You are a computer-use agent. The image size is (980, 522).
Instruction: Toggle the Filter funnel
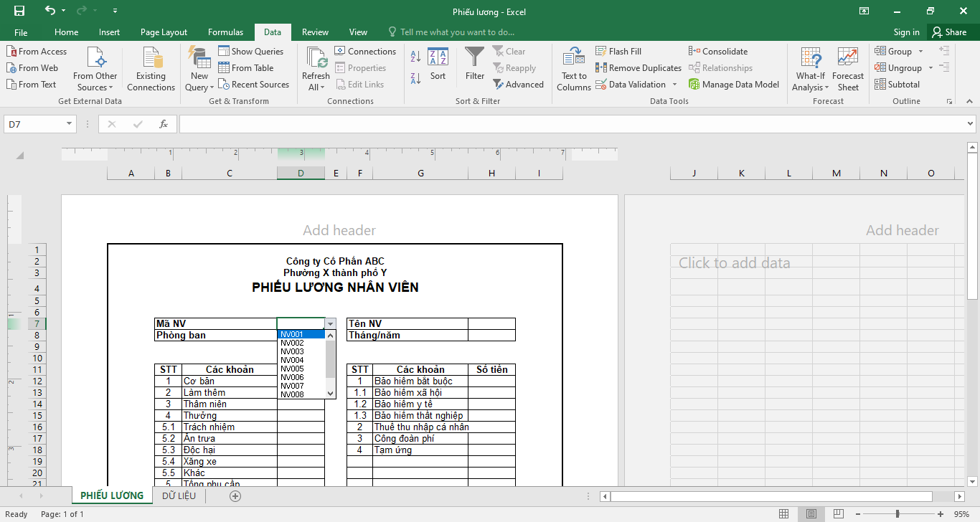pyautogui.click(x=474, y=65)
